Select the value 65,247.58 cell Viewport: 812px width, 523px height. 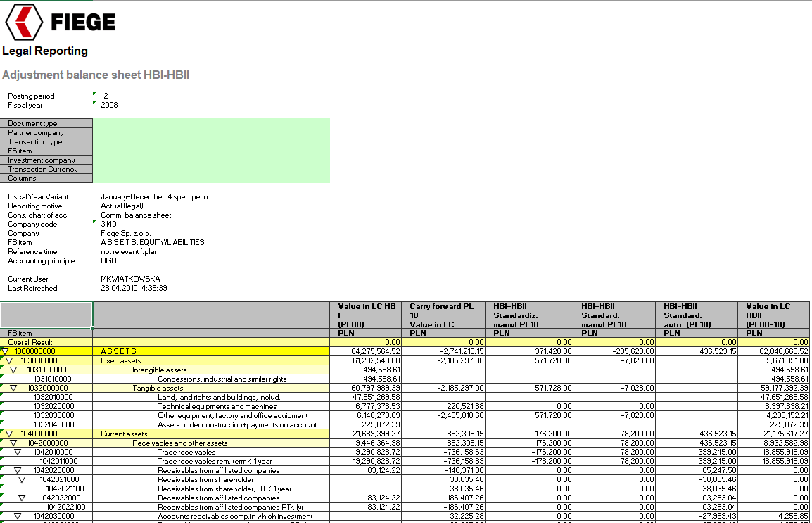tap(697, 471)
